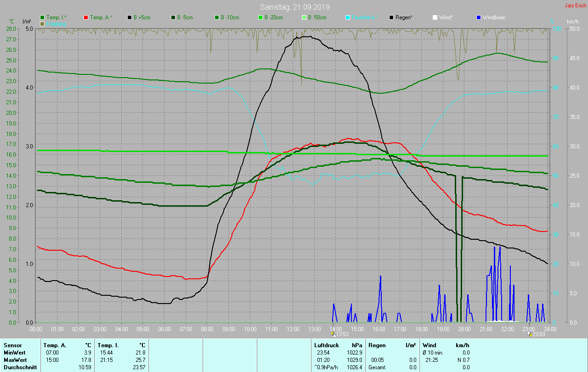Click the pressure value 1026.4
588x372 pixels.
click(355, 367)
